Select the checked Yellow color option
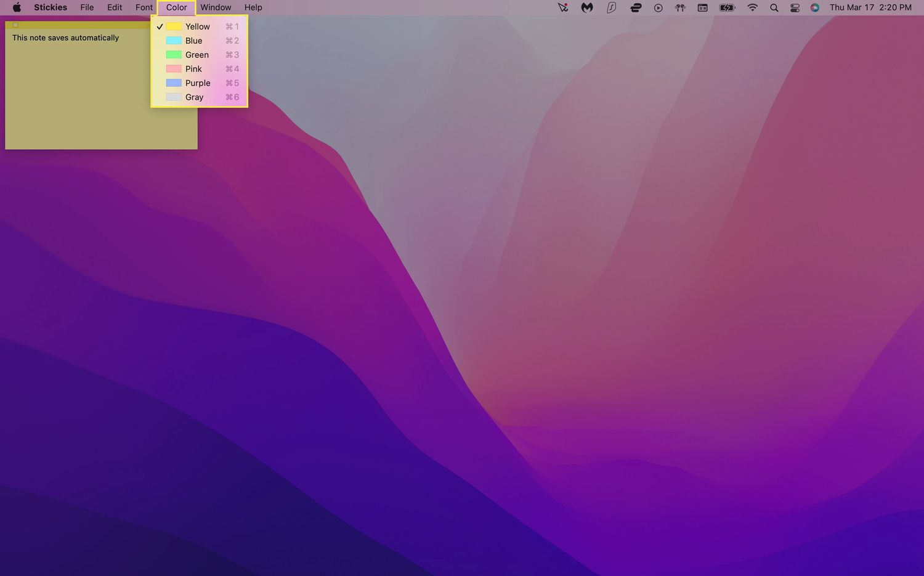 (x=197, y=26)
